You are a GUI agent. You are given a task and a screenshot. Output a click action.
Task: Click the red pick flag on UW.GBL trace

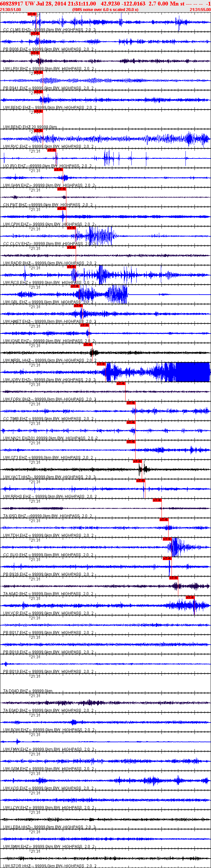(x=75, y=286)
